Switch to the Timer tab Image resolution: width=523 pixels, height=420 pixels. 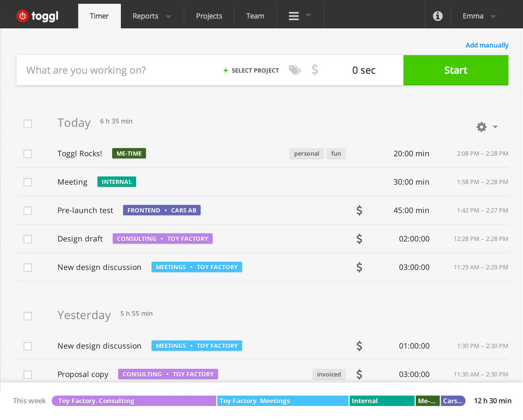(99, 16)
